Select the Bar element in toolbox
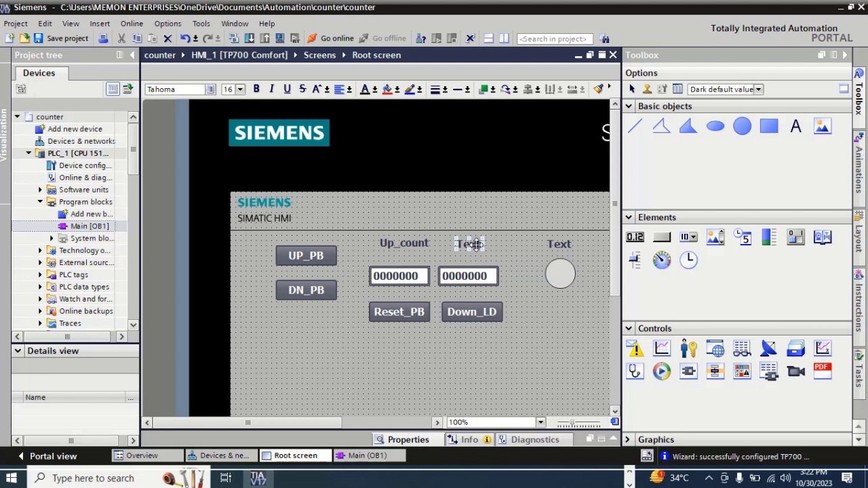Image resolution: width=868 pixels, height=488 pixels. (x=769, y=237)
